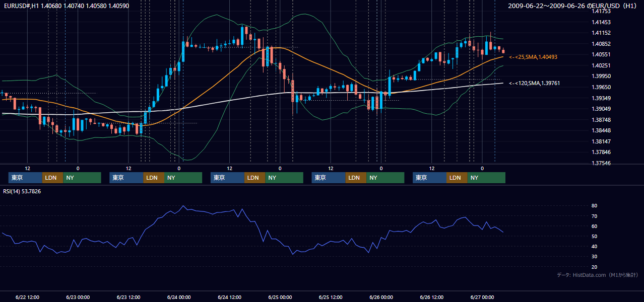Screen dimensions: 644x302
Task: Select the 6/24 12:00 time axis label
Action: [230, 297]
